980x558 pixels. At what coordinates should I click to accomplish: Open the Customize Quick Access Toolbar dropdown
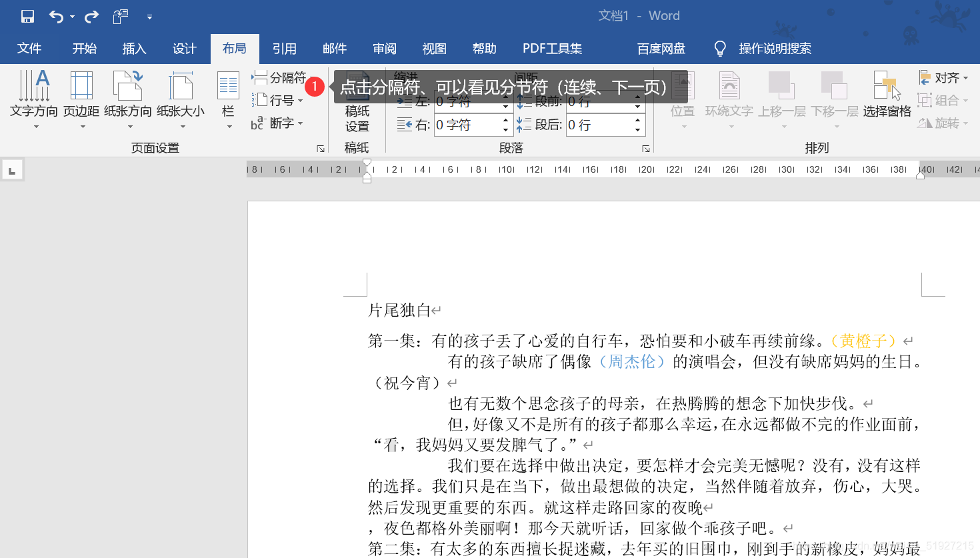[x=149, y=17]
